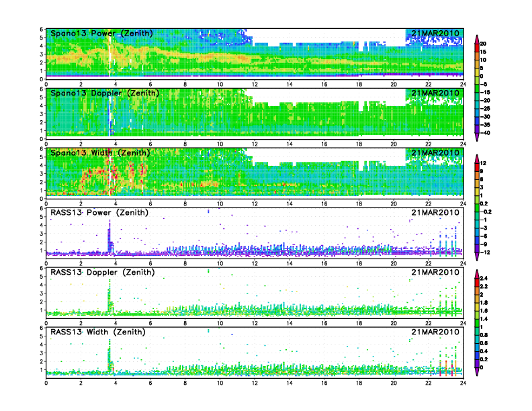532x411 pixels.
Task: Pick the red segment of the top colorbar
Action: [x=477, y=48]
